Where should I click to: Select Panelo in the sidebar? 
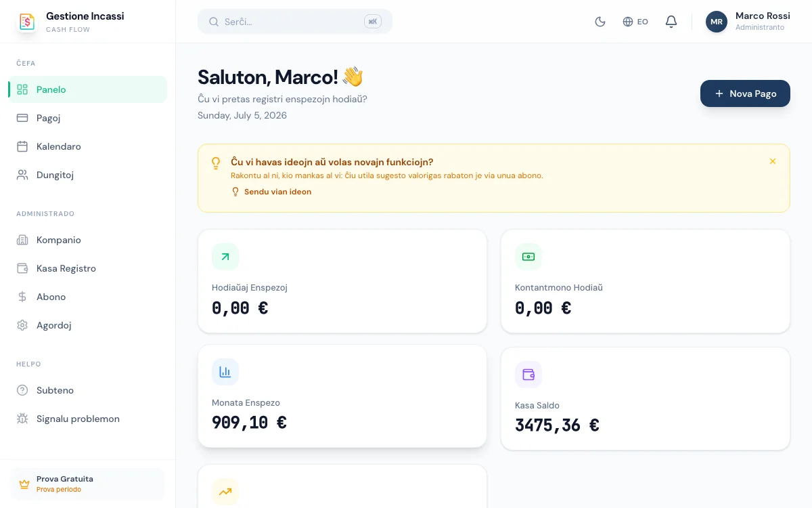[x=87, y=89]
